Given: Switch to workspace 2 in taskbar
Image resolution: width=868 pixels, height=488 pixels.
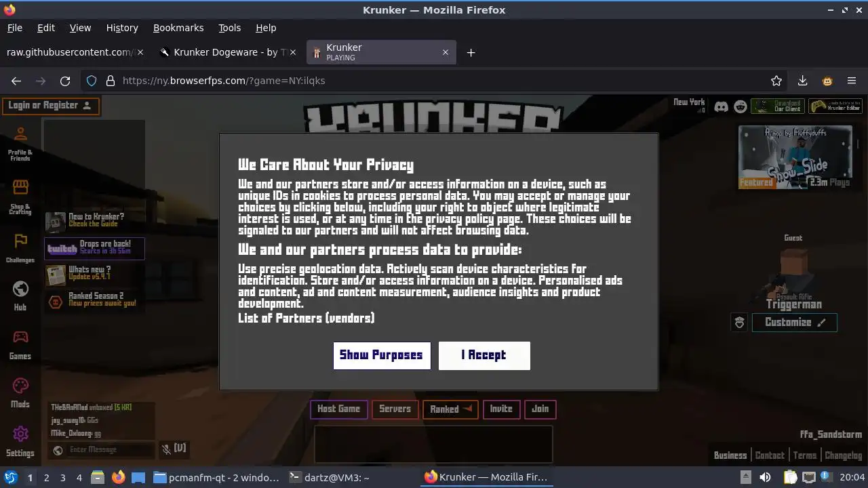Looking at the screenshot, I should (46, 478).
